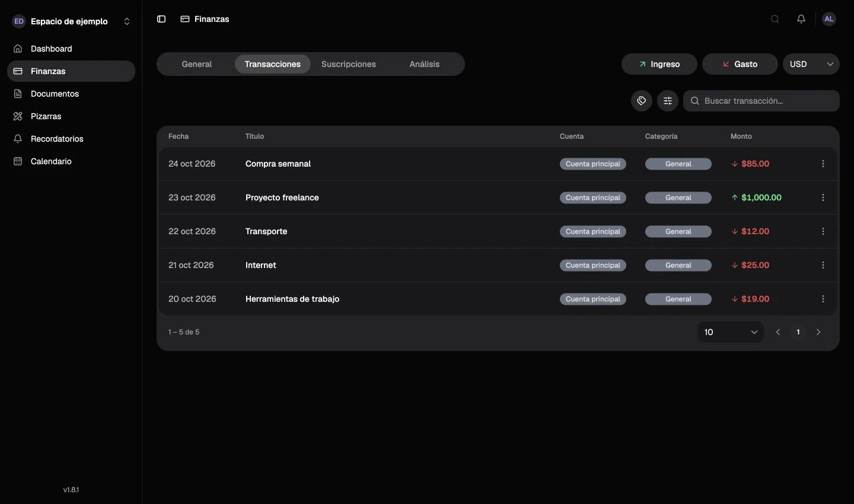Viewport: 854px width, 504px height.
Task: Open notifications bell icon
Action: pyautogui.click(x=801, y=19)
